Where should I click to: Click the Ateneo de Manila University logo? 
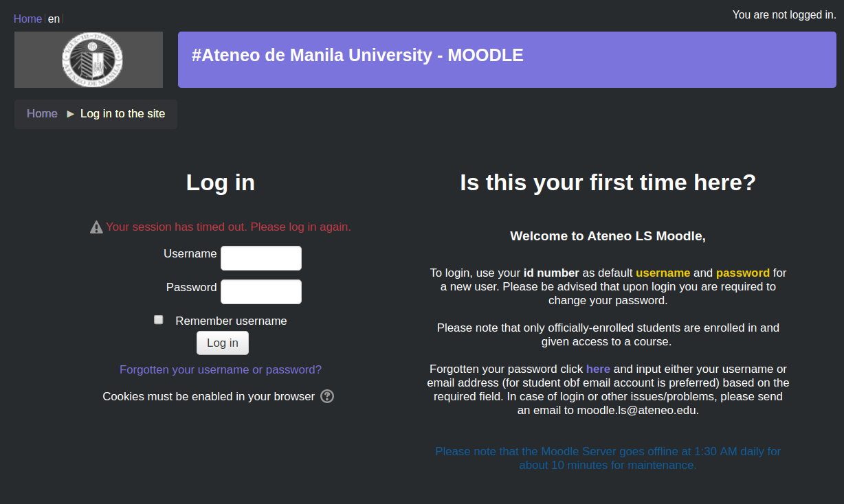(x=88, y=59)
